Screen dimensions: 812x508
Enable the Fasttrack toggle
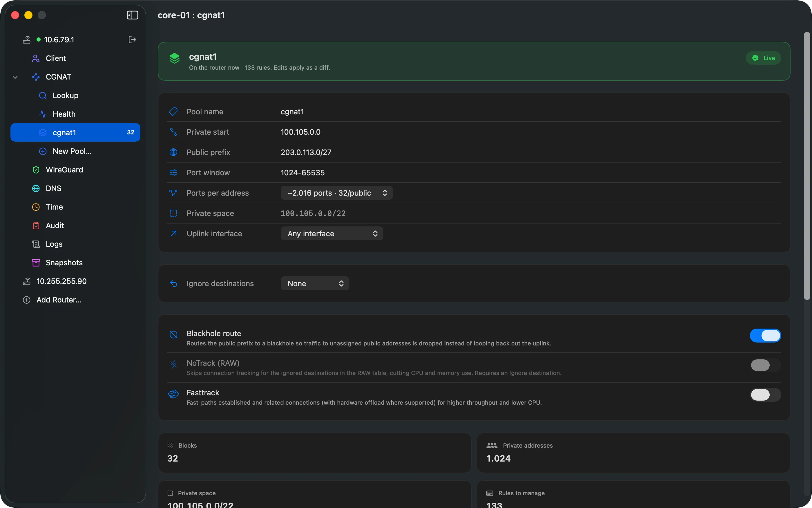[765, 395]
